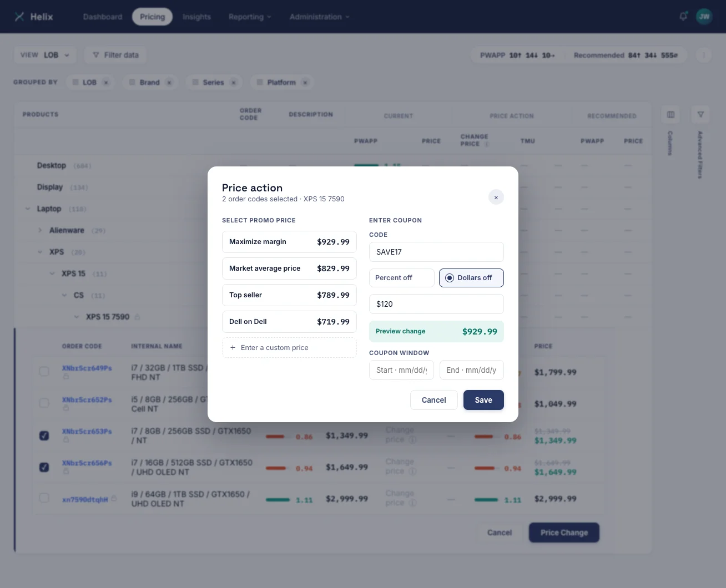Remove the Platform grouping chip
Screen dimensions: 726x588
[x=305, y=82]
